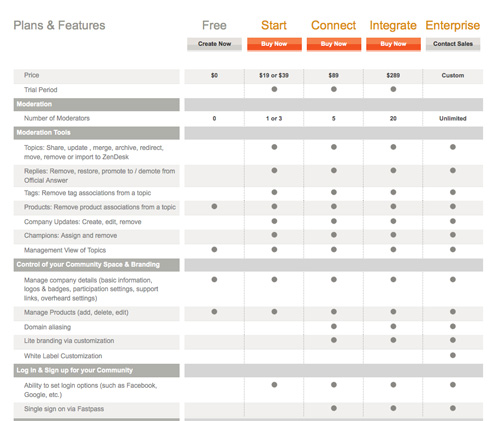Click Buy Now under the Start plan
This screenshot has height=421, width=500.
(x=274, y=44)
